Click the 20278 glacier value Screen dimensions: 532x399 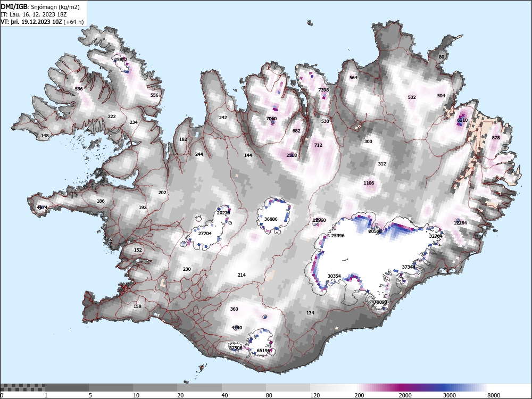(223, 213)
